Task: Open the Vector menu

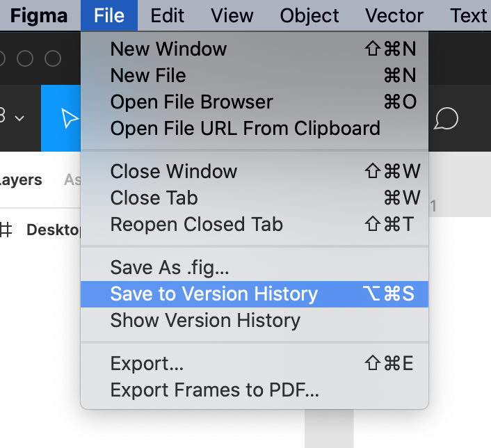Action: 394,15
